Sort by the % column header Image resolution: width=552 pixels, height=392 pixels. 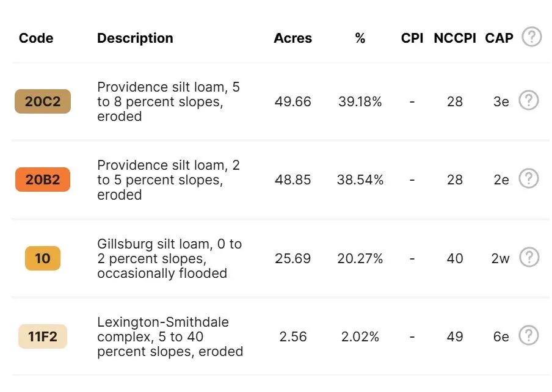(360, 38)
